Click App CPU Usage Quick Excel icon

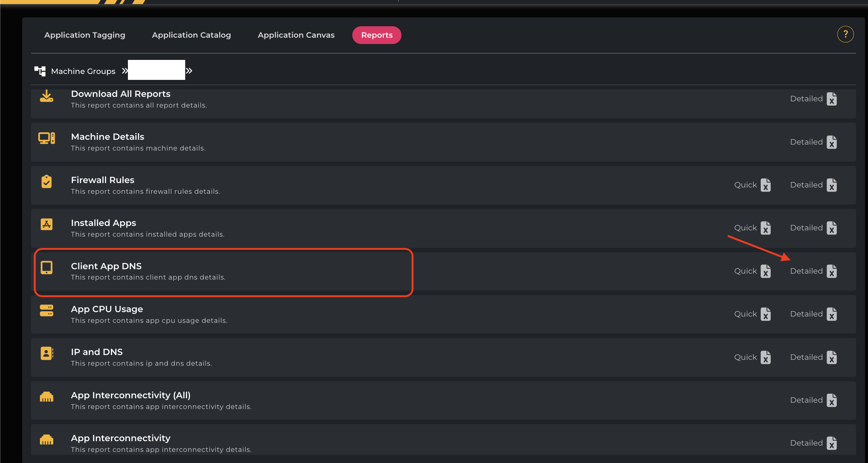point(766,314)
